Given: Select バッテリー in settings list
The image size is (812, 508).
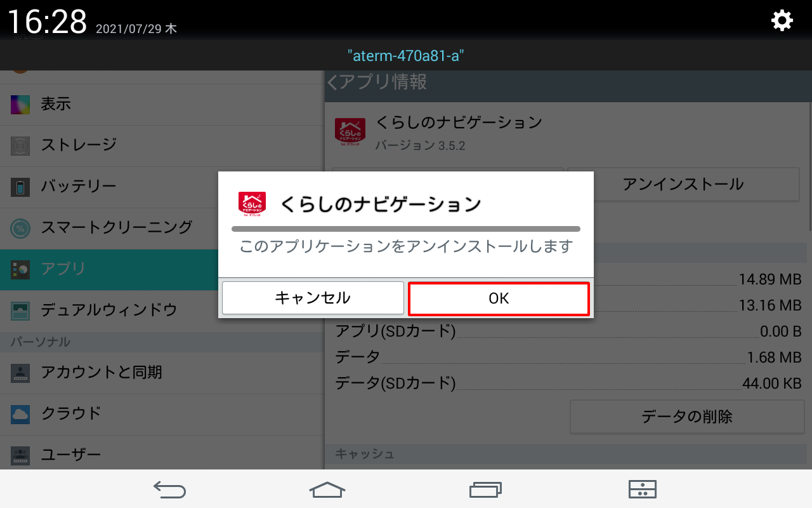Looking at the screenshot, I should click(x=162, y=187).
